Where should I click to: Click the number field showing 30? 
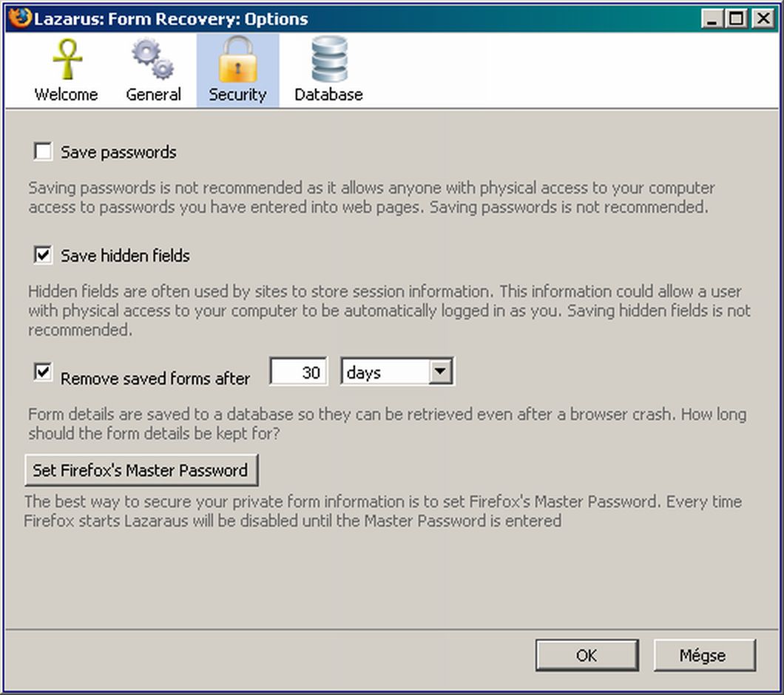tap(298, 372)
